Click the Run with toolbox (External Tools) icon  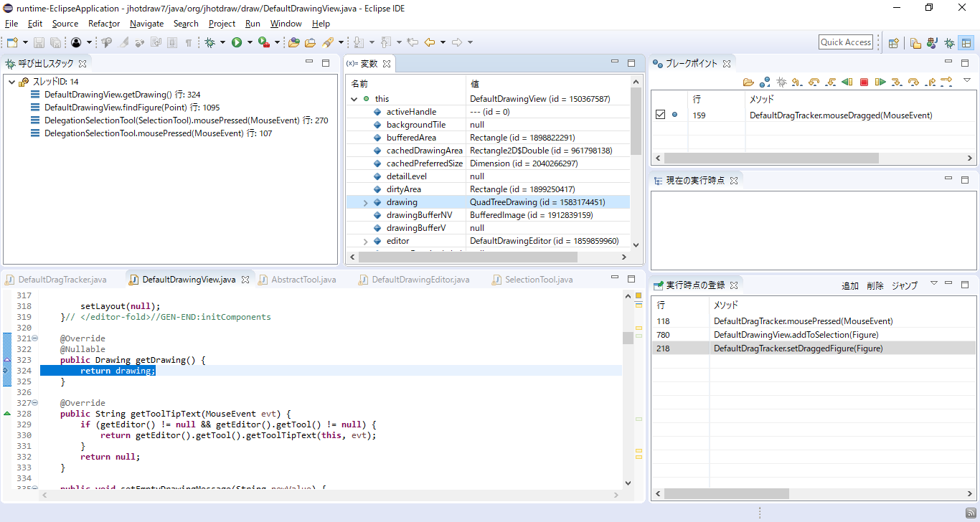264,42
